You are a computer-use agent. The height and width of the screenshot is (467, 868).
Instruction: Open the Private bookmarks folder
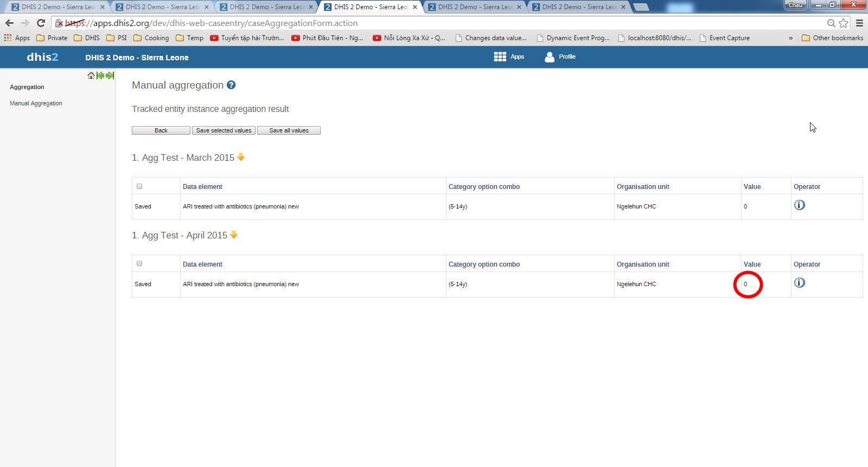tap(52, 38)
